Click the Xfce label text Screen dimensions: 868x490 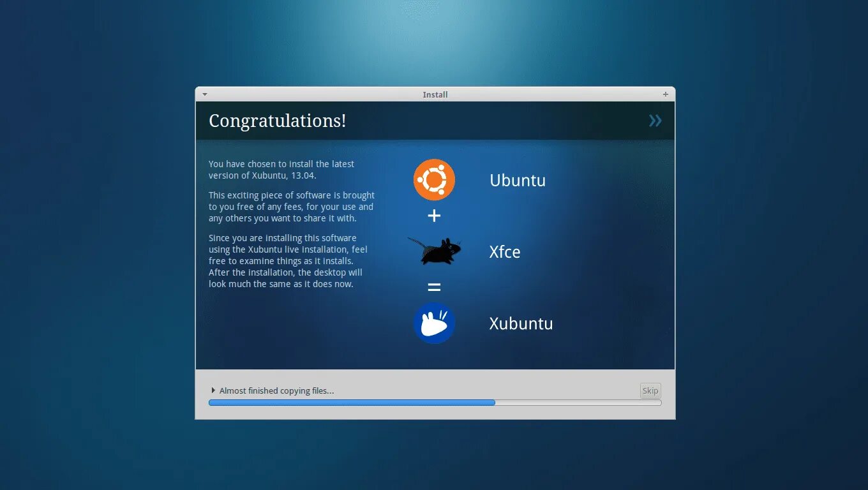pyautogui.click(x=505, y=252)
